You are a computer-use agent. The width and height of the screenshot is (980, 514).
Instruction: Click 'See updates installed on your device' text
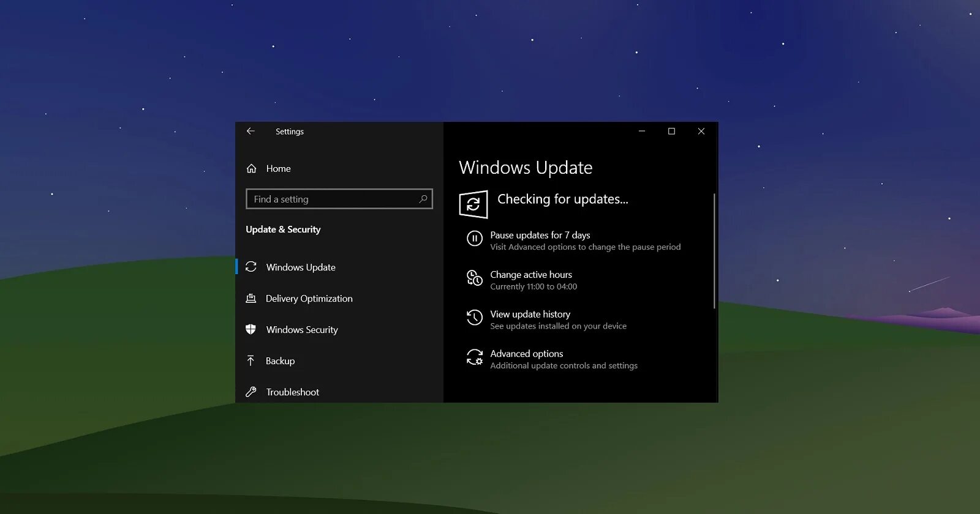pyautogui.click(x=559, y=326)
